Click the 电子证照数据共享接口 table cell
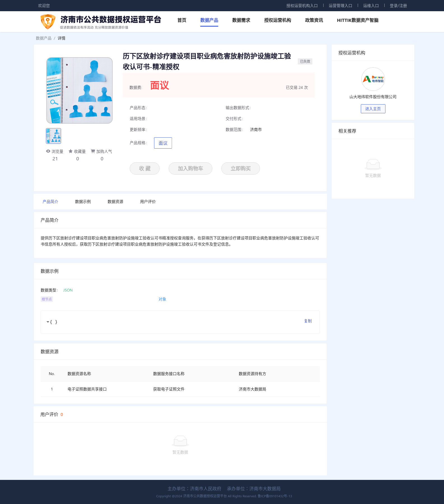Screen dimensions: 444x504 [87, 389]
